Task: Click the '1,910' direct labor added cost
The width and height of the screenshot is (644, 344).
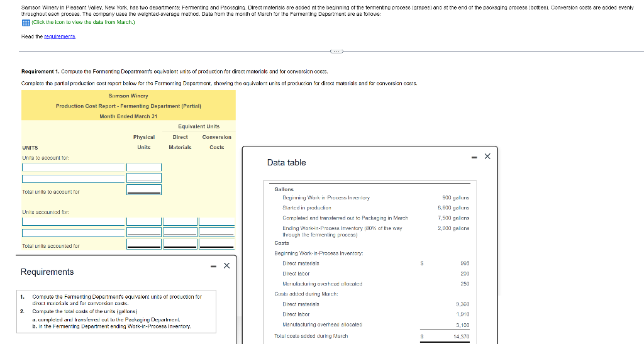Action: click(x=462, y=314)
